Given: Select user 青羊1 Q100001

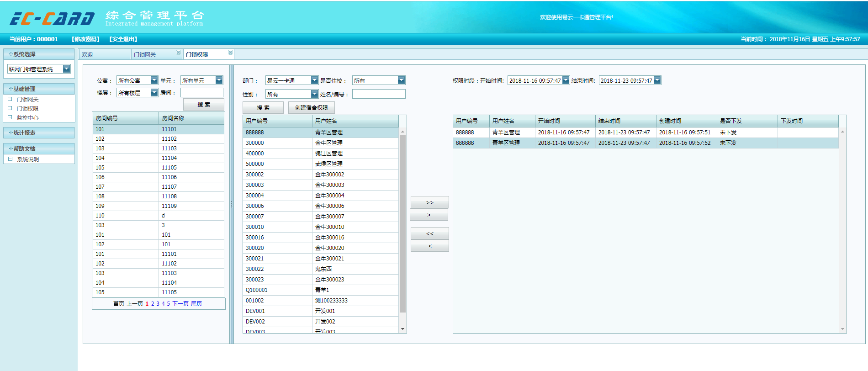Looking at the screenshot, I should [321, 290].
